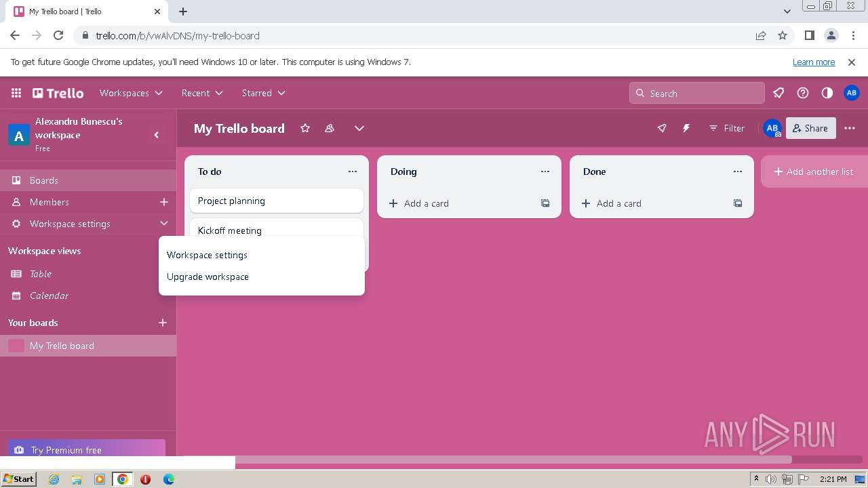
Task: Open Starred dropdown in header
Action: pos(263,93)
